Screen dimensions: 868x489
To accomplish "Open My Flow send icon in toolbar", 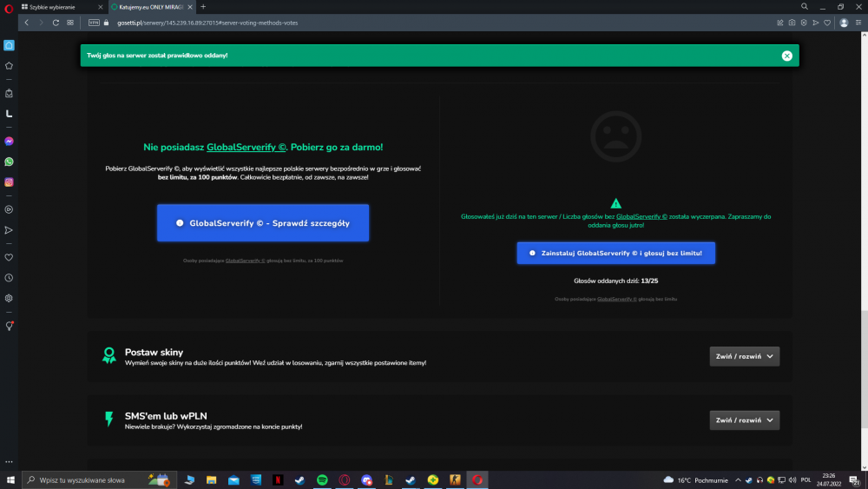I will pos(815,23).
